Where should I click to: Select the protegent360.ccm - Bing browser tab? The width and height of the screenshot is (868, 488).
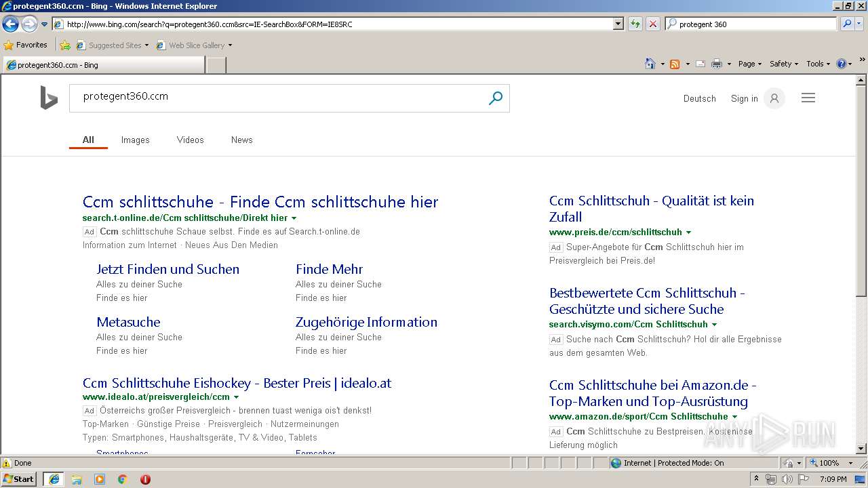pos(103,65)
